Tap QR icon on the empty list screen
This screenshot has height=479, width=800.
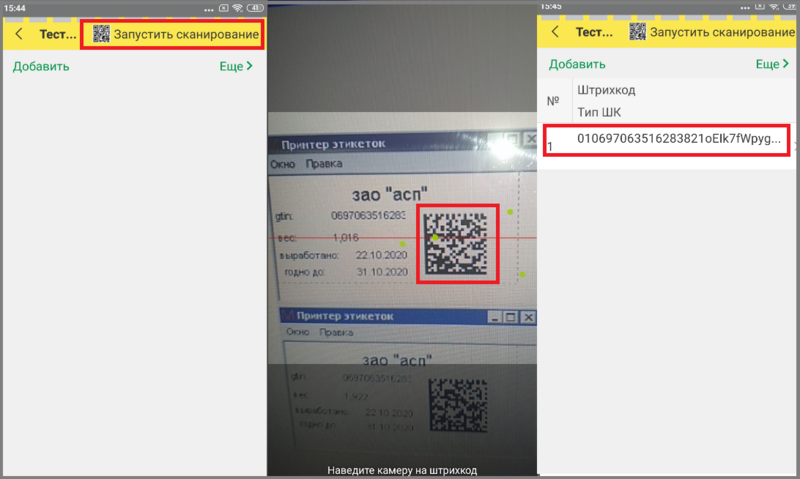tap(101, 34)
